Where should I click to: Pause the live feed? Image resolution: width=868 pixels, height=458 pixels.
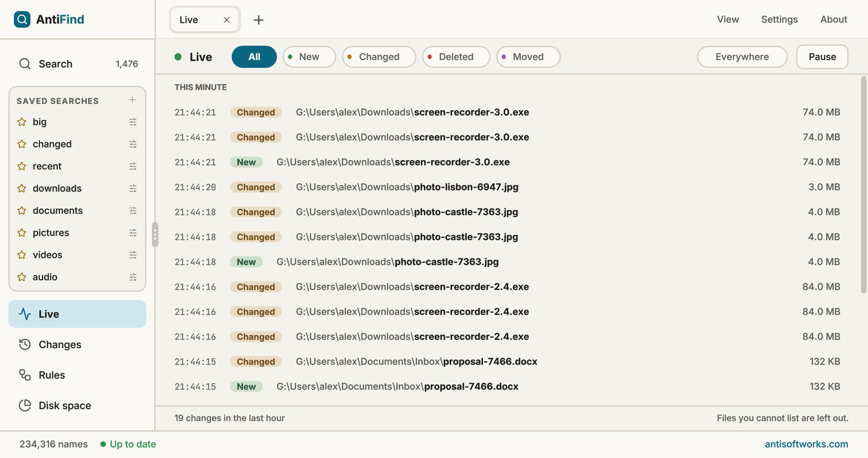point(822,56)
